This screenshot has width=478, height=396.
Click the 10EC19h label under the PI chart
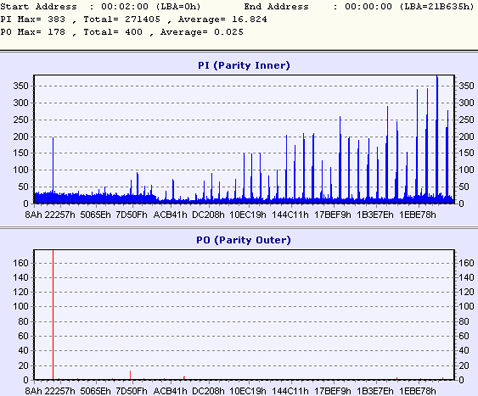[x=248, y=215]
